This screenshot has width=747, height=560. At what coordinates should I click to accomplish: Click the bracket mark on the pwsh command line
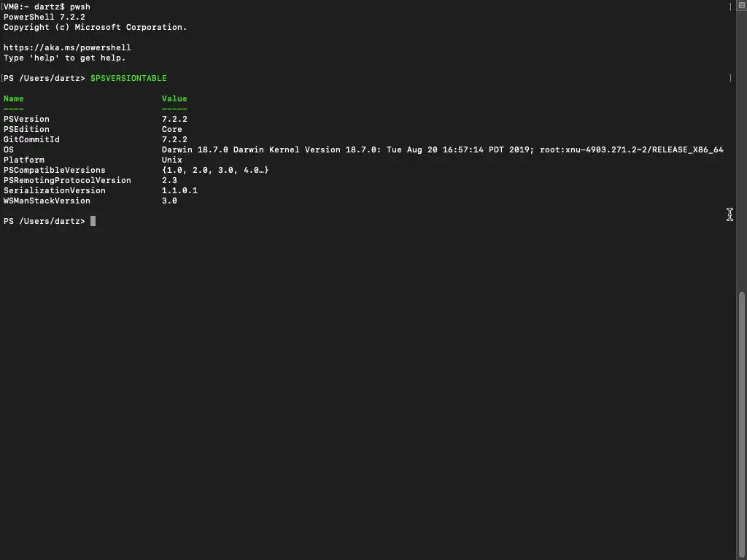pos(729,7)
